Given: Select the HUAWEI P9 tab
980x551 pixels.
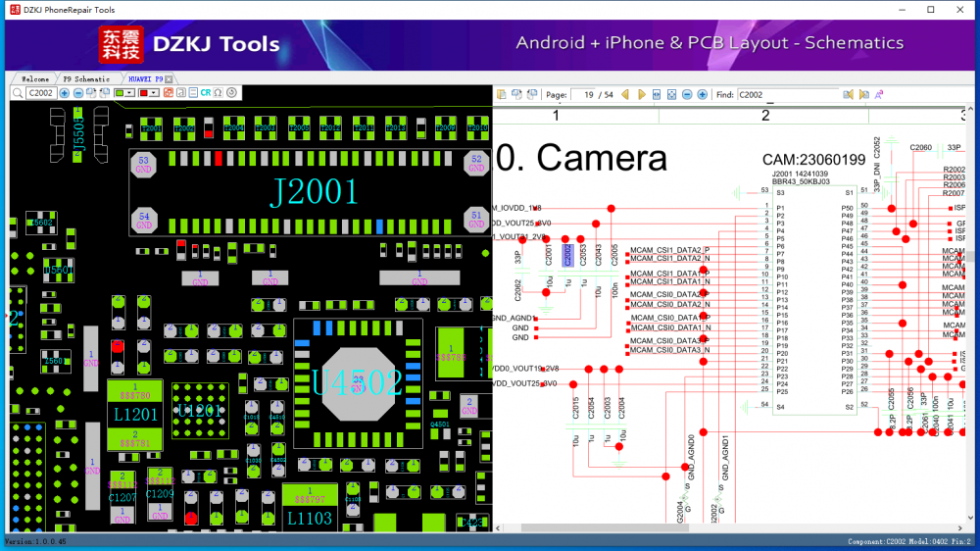Looking at the screenshot, I should (145, 79).
